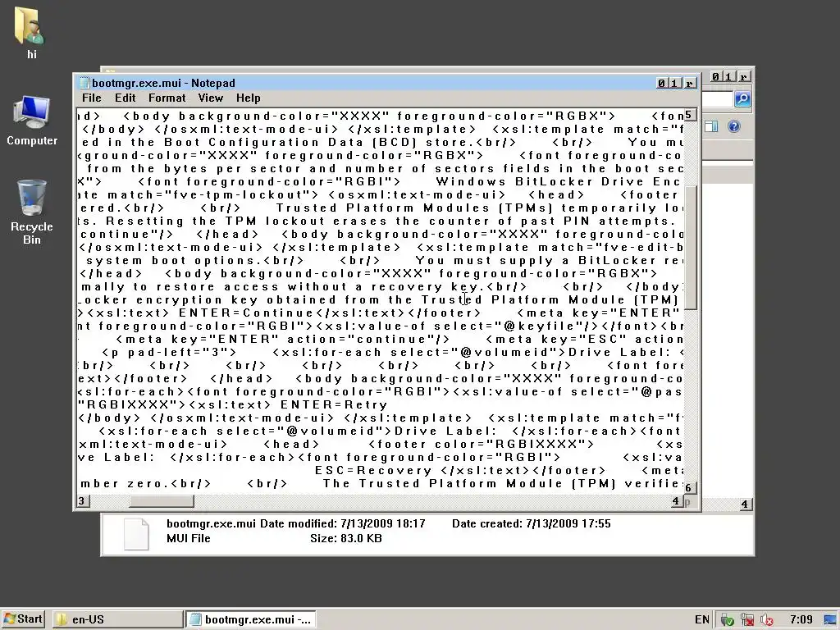The height and width of the screenshot is (630, 840).
Task: Open the Edit menu in Notepad
Action: point(125,98)
